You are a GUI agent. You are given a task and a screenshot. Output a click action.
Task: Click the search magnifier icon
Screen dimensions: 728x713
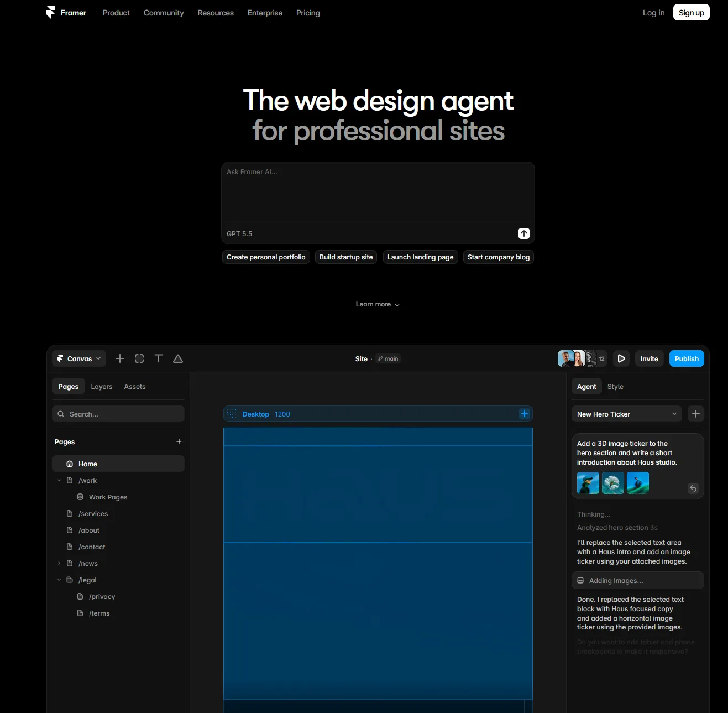[61, 414]
